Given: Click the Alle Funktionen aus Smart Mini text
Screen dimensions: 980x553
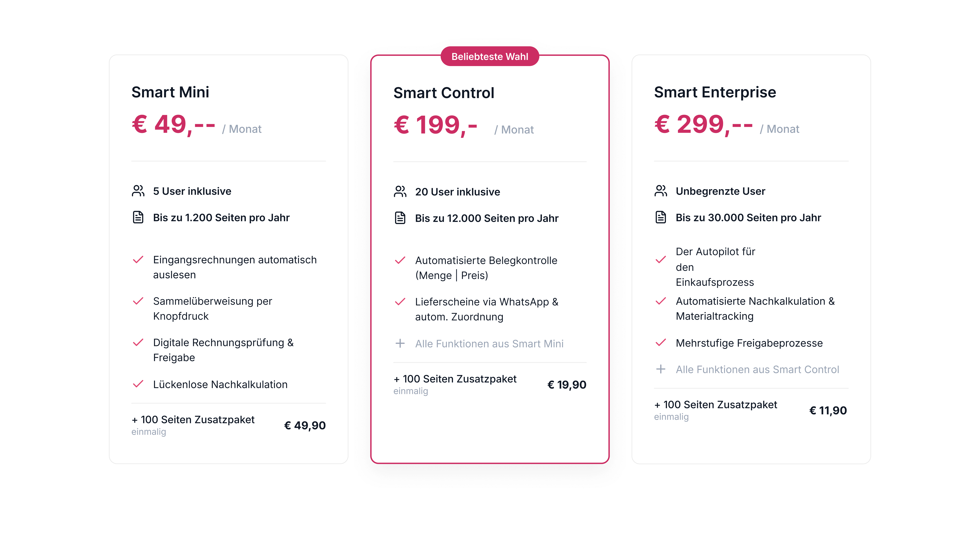Looking at the screenshot, I should (489, 344).
